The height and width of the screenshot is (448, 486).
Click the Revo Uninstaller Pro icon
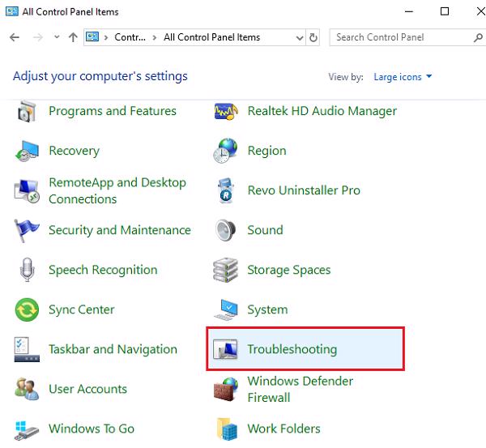[226, 190]
